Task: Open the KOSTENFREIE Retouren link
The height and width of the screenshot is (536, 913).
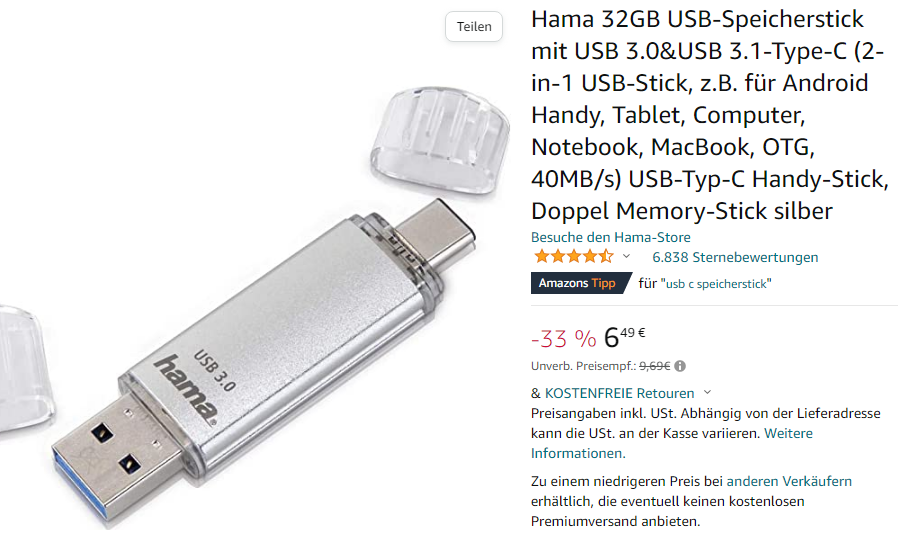Action: coord(620,393)
